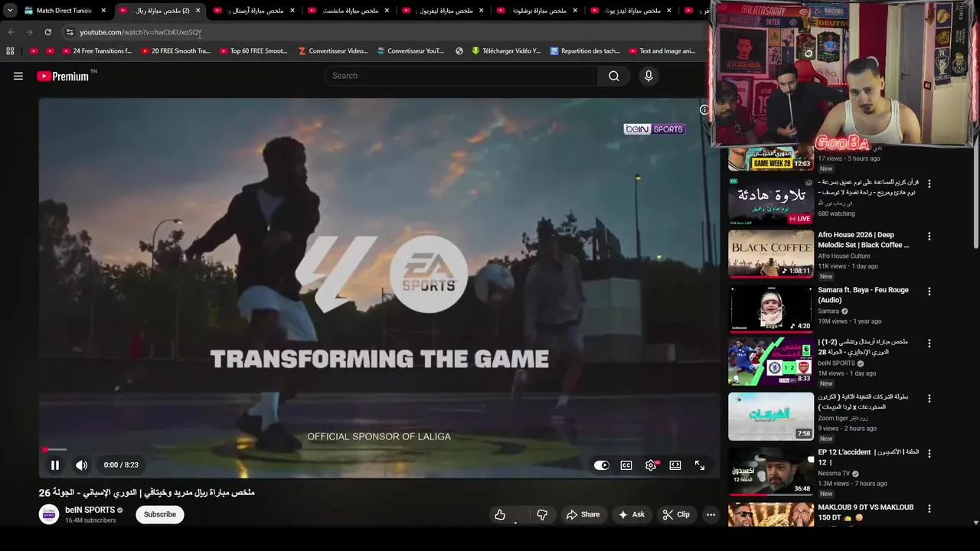This screenshot has width=980, height=551.
Task: Open player settings gear
Action: [651, 465]
